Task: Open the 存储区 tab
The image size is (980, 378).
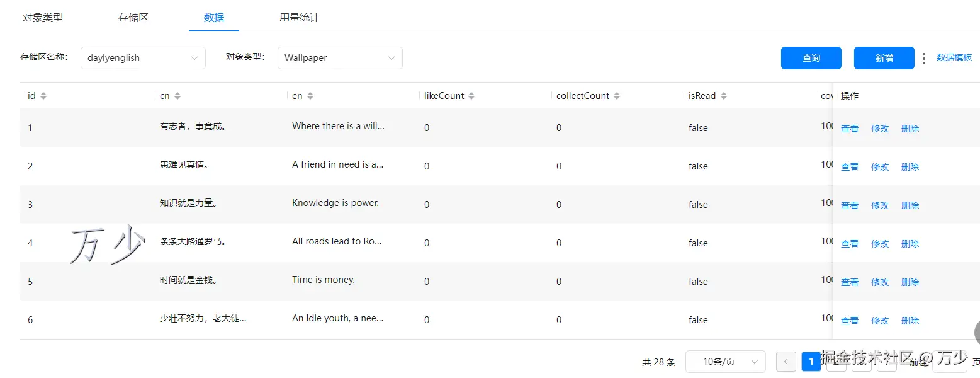Action: 133,18
